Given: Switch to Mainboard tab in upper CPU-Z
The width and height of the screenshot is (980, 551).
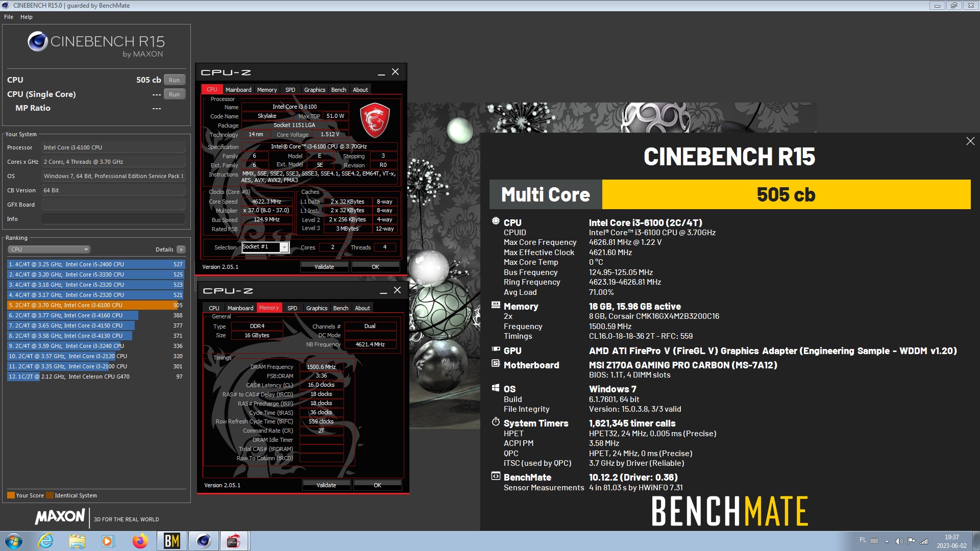Looking at the screenshot, I should 238,90.
